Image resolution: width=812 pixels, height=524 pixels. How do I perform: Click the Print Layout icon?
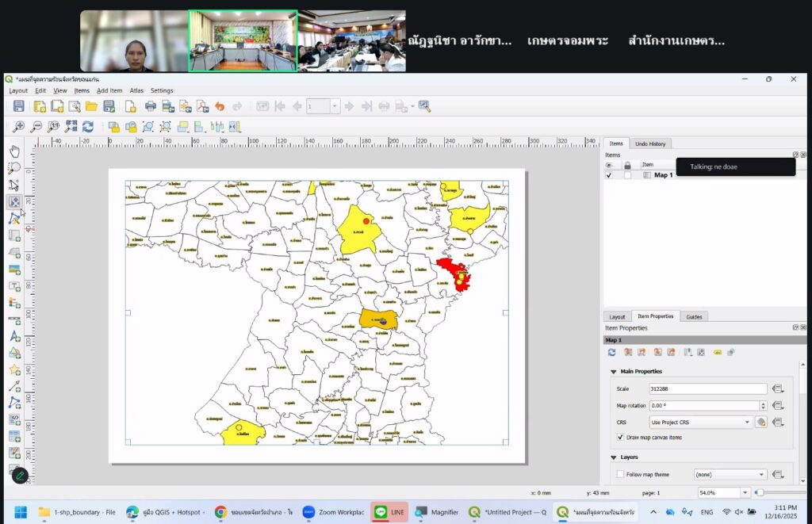(x=150, y=106)
